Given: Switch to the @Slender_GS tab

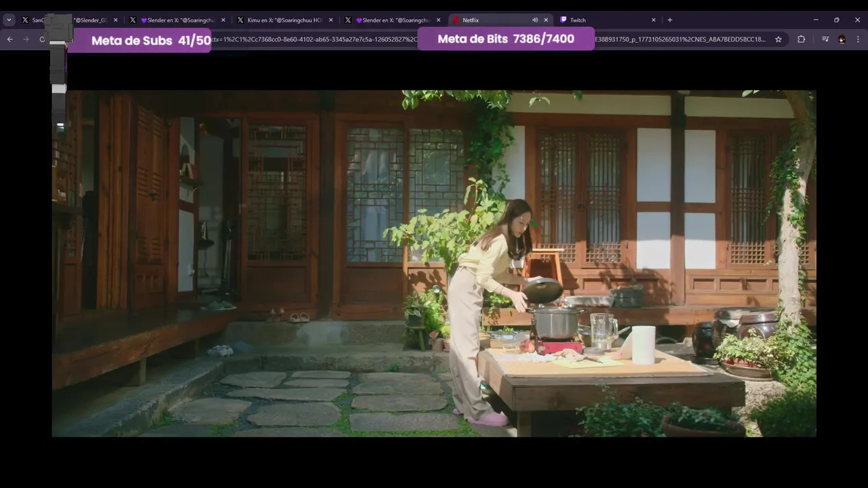Looking at the screenshot, I should click(x=70, y=20).
